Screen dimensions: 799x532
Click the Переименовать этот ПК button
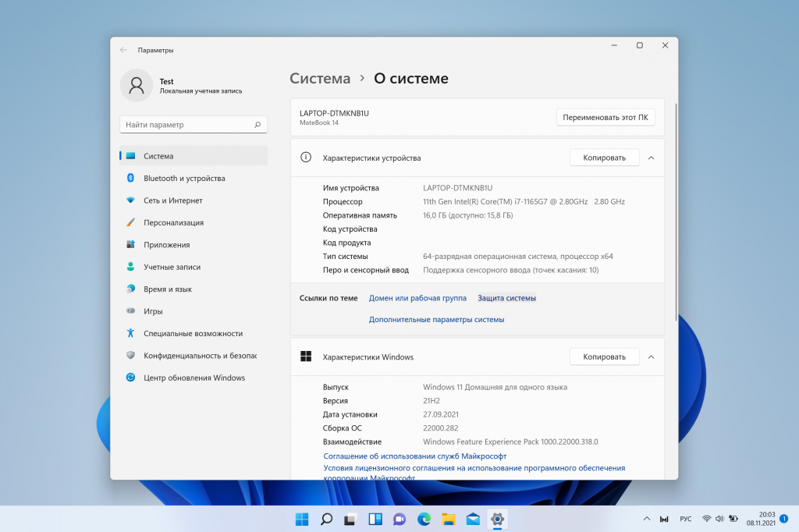(605, 118)
